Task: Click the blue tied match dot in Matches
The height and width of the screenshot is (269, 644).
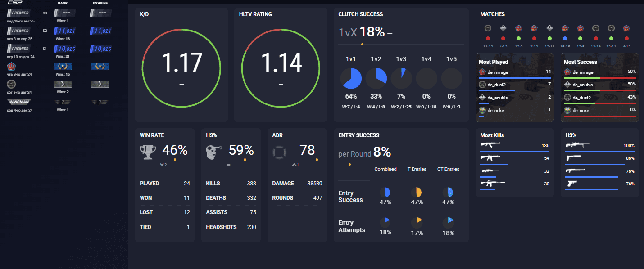Action: tap(565, 39)
